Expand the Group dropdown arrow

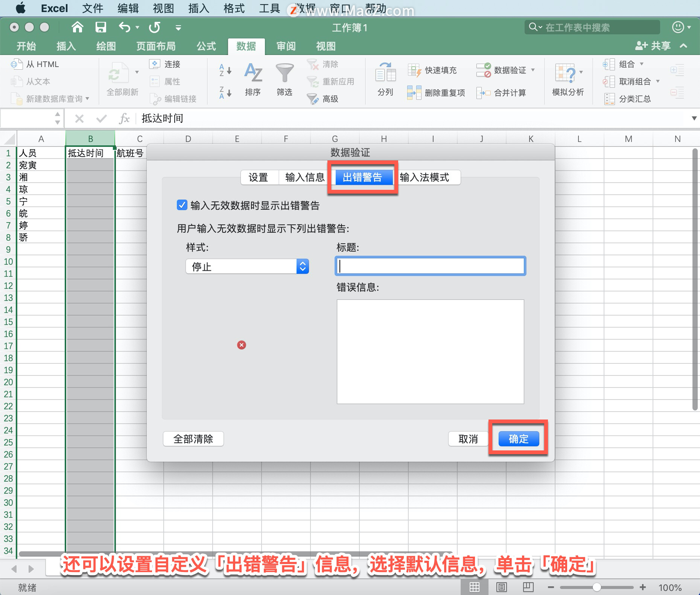pos(642,64)
